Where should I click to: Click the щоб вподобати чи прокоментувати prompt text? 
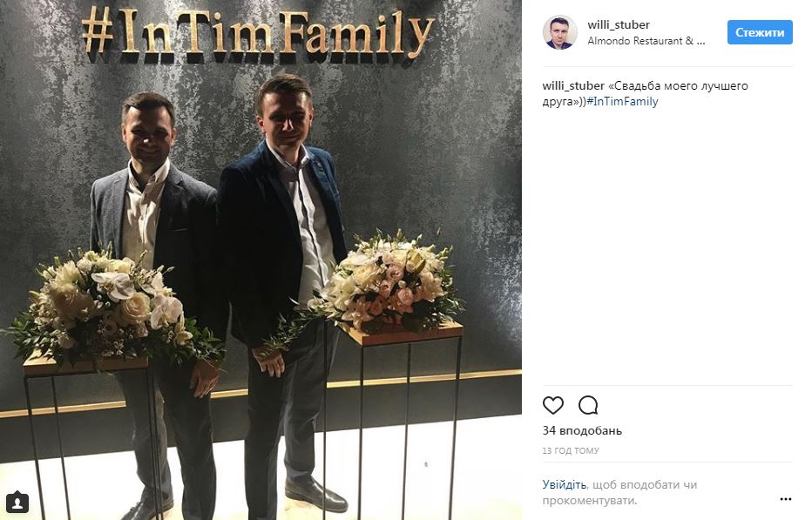click(x=619, y=492)
